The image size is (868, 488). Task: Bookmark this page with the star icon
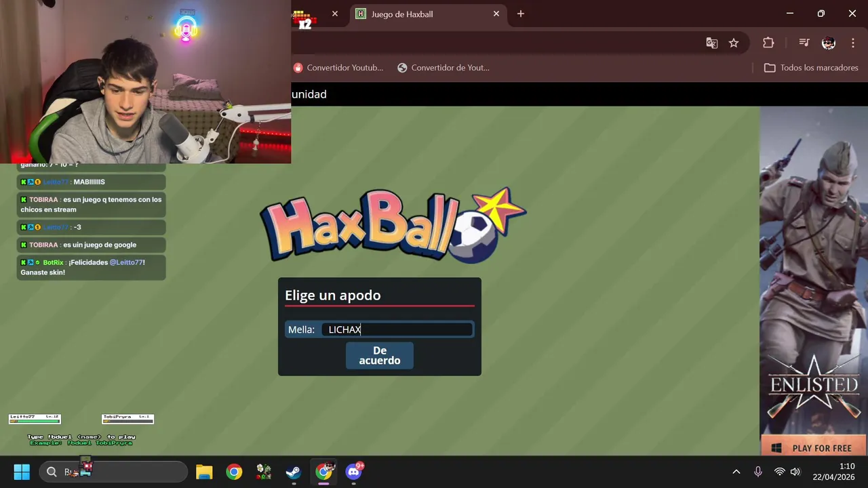tap(734, 43)
